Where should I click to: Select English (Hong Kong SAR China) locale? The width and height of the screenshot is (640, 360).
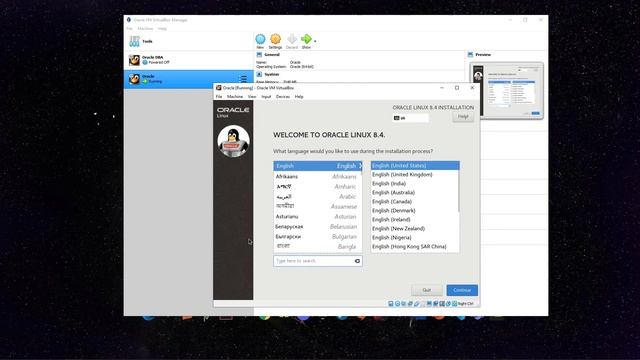(x=414, y=247)
